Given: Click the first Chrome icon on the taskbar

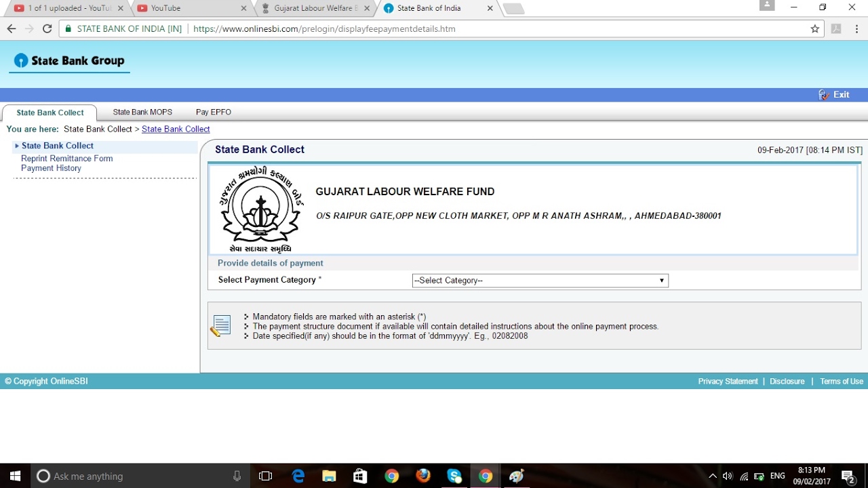Looking at the screenshot, I should coord(391,476).
